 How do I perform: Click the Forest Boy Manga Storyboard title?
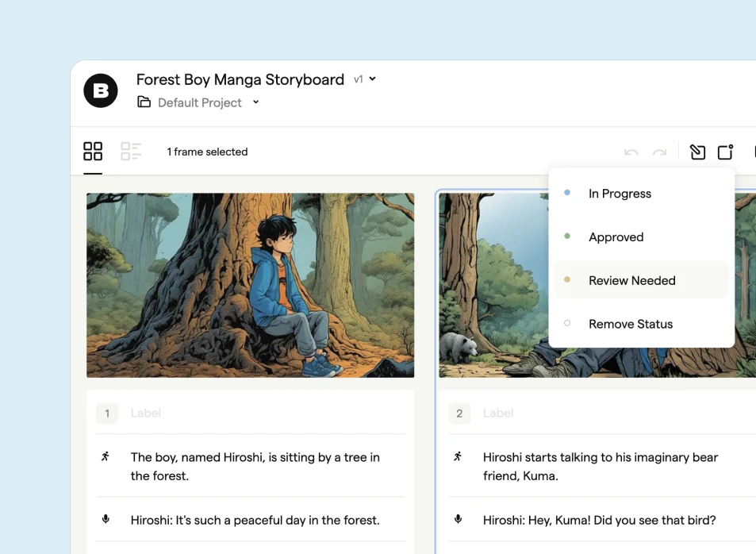[240, 79]
